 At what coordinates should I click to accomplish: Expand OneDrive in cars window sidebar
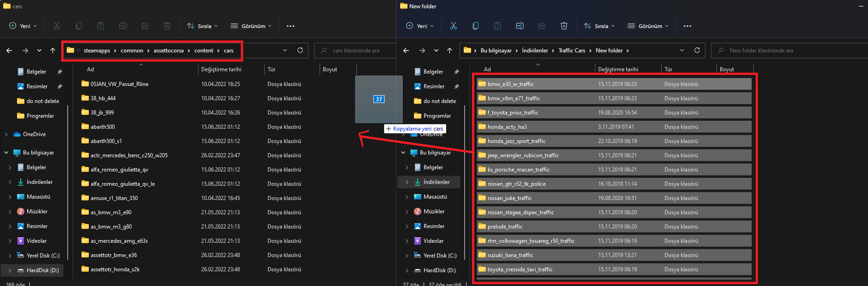[6, 134]
